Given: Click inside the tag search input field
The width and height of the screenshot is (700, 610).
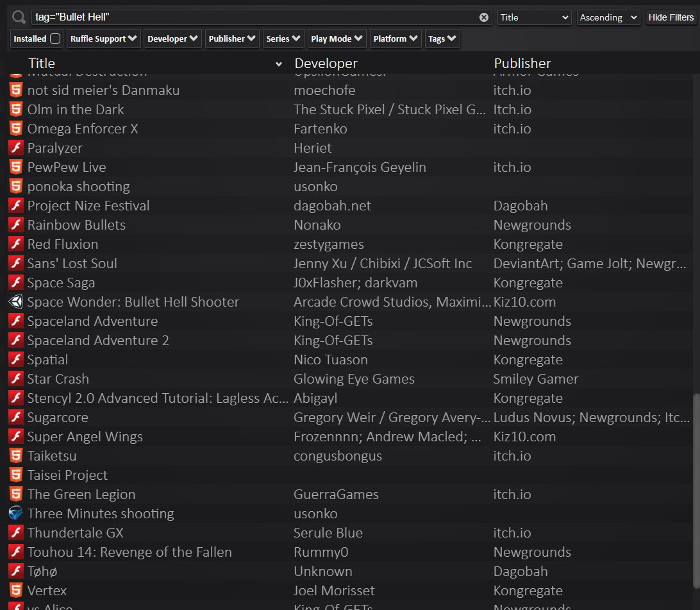Looking at the screenshot, I should point(256,17).
